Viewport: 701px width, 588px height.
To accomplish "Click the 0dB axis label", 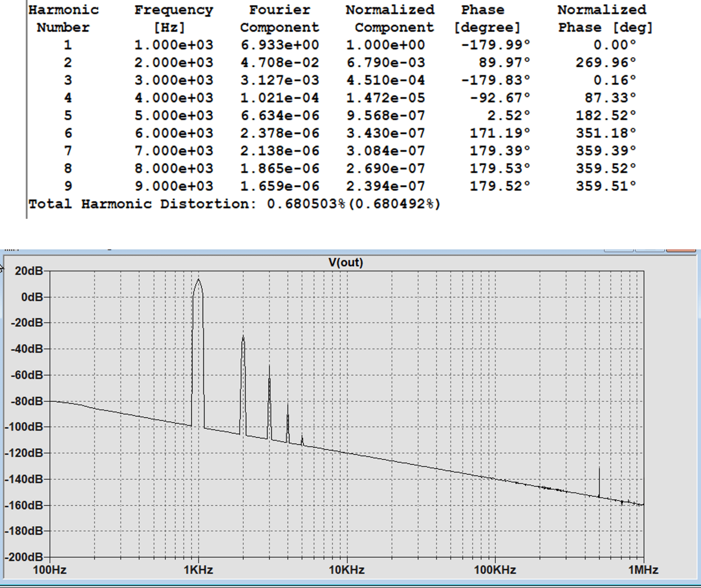I will [32, 297].
